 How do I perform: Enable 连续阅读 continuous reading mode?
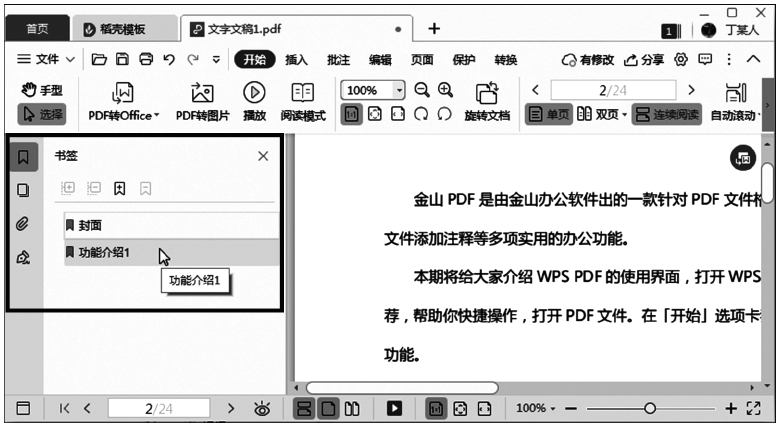[x=667, y=115]
